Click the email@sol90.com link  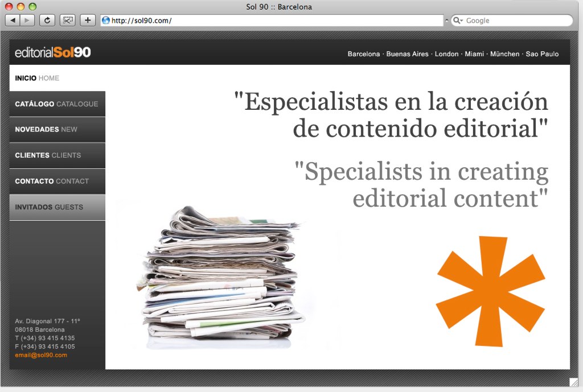tap(41, 355)
